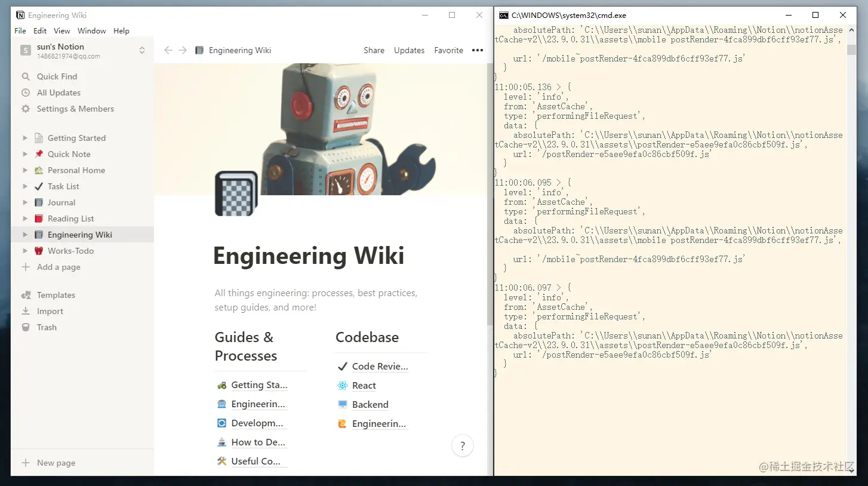868x486 pixels.
Task: Click the Reading List red book icon
Action: (x=39, y=219)
